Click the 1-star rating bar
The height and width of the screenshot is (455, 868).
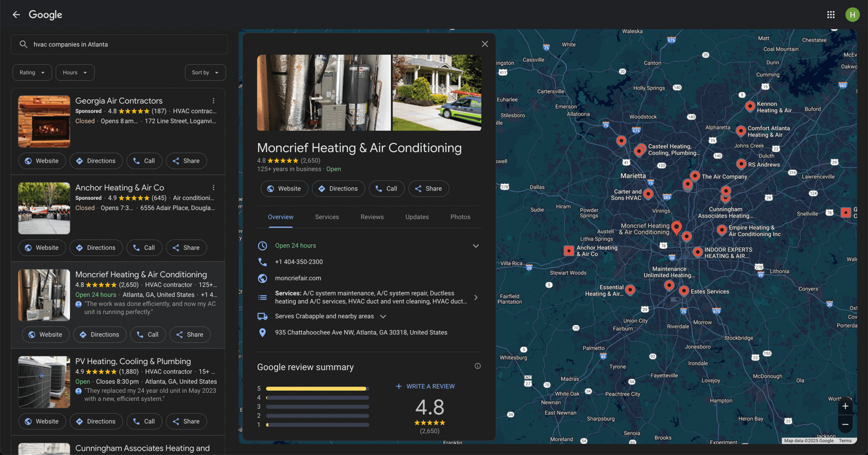317,425
